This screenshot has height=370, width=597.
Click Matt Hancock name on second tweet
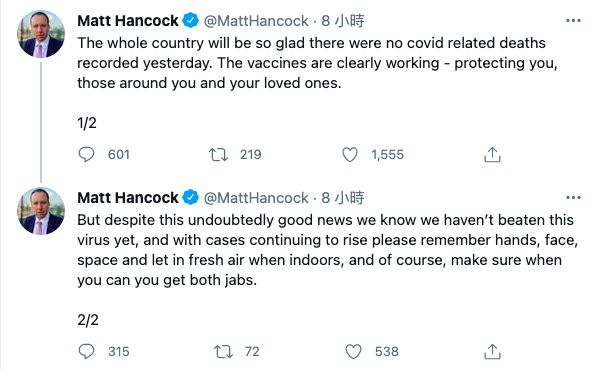click(128, 198)
